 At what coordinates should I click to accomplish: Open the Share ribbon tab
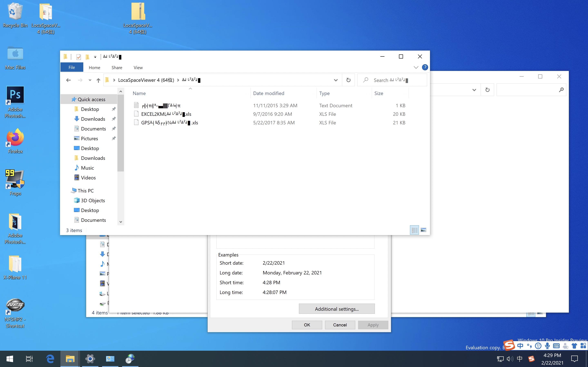[117, 67]
